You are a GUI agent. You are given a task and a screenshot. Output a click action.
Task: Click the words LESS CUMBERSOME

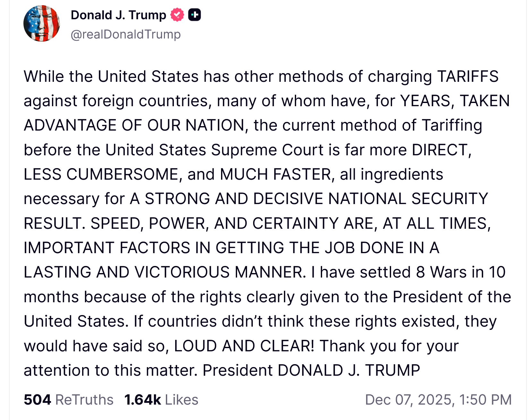tap(101, 175)
